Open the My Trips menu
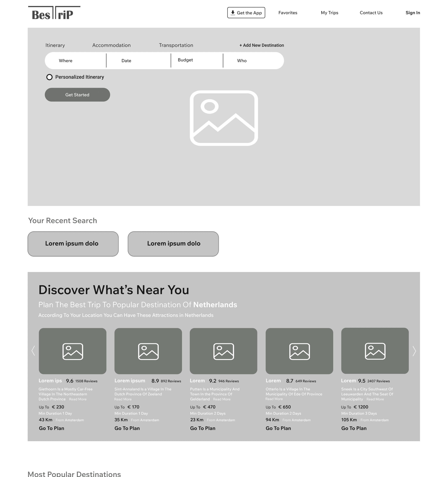The width and height of the screenshot is (448, 477). (x=329, y=13)
